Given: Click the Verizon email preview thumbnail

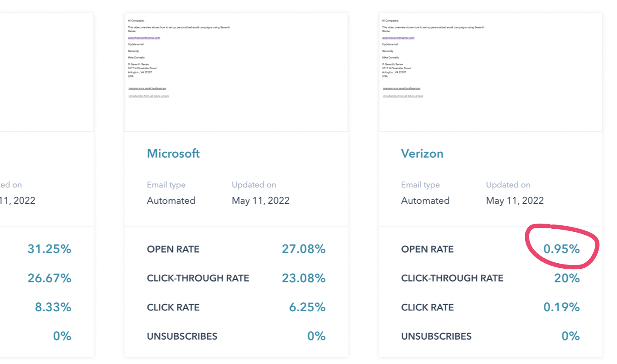Looking at the screenshot, I should (x=490, y=72).
